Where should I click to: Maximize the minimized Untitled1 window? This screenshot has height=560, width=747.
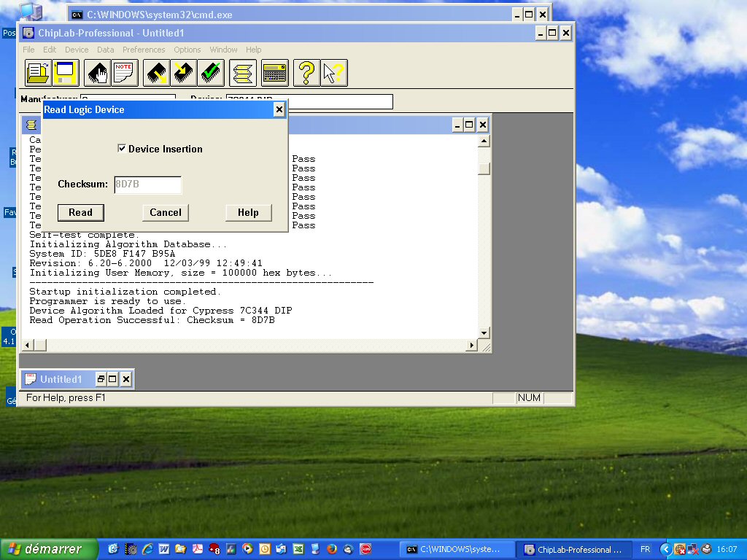point(113,379)
